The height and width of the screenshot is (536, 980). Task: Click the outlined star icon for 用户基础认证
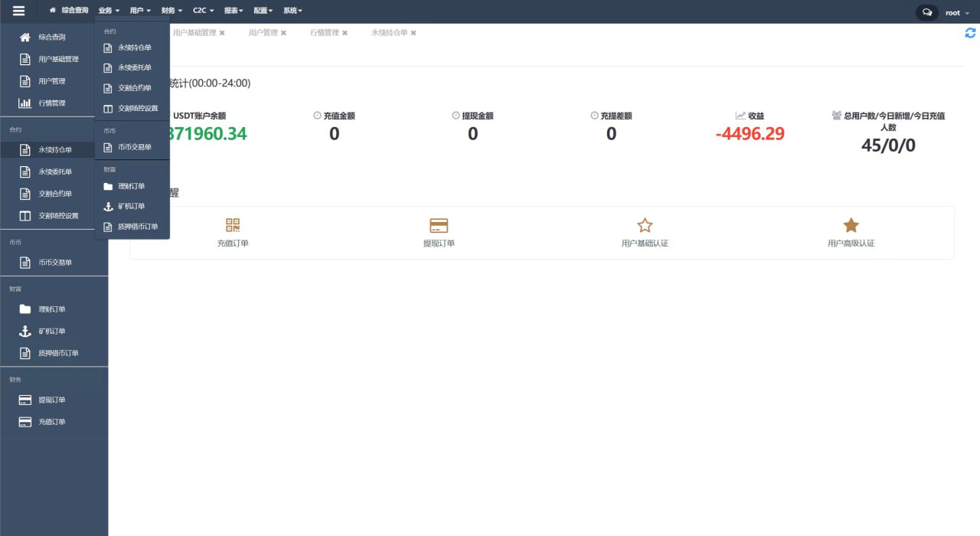645,225
